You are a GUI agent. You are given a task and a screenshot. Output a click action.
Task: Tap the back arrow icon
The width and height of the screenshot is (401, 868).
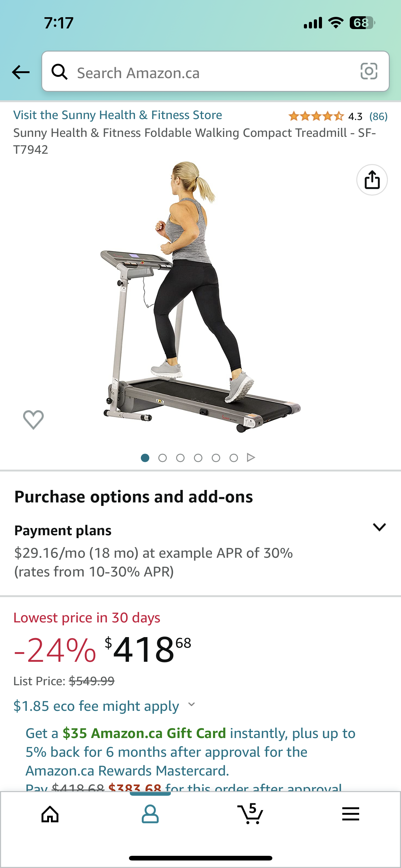21,72
